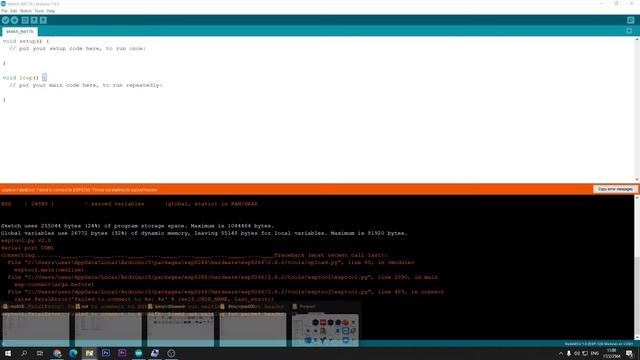The image size is (640, 360).
Task: Open the File menu
Action: [4, 11]
